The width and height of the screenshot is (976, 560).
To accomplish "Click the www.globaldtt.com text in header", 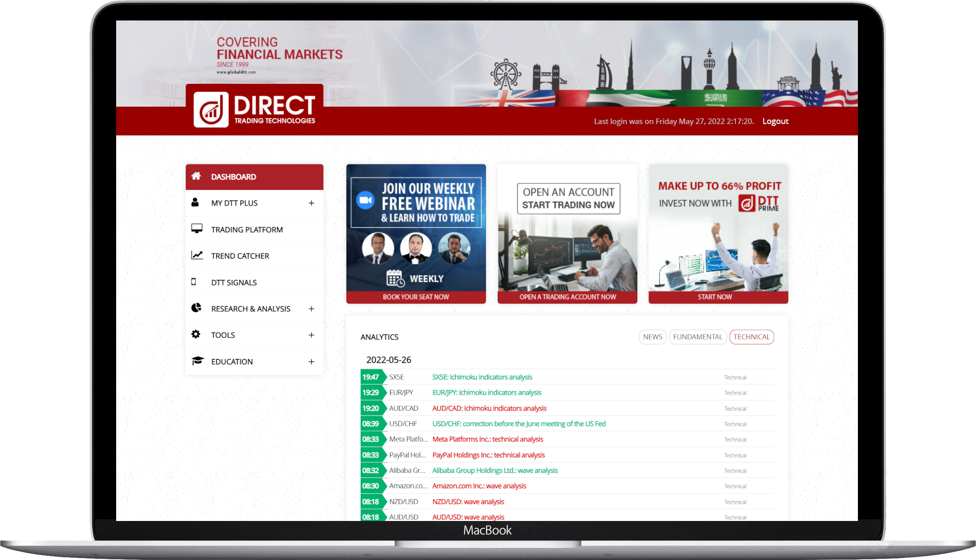I will click(x=236, y=72).
